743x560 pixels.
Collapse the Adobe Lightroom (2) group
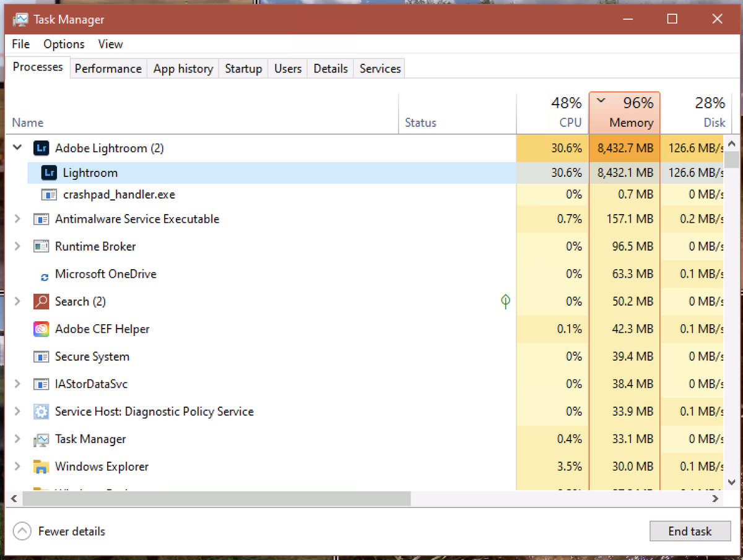point(17,148)
